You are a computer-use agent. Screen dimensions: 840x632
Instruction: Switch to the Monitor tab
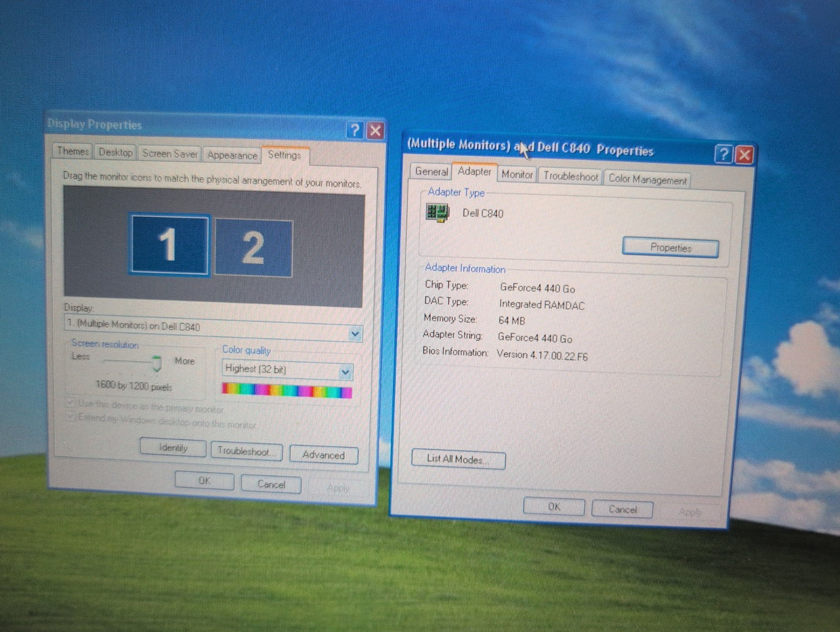[x=517, y=174]
